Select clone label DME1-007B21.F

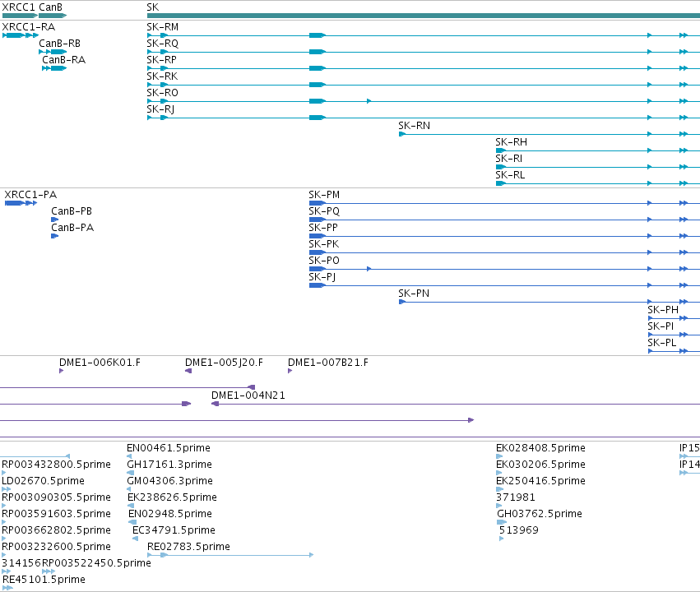328,363
